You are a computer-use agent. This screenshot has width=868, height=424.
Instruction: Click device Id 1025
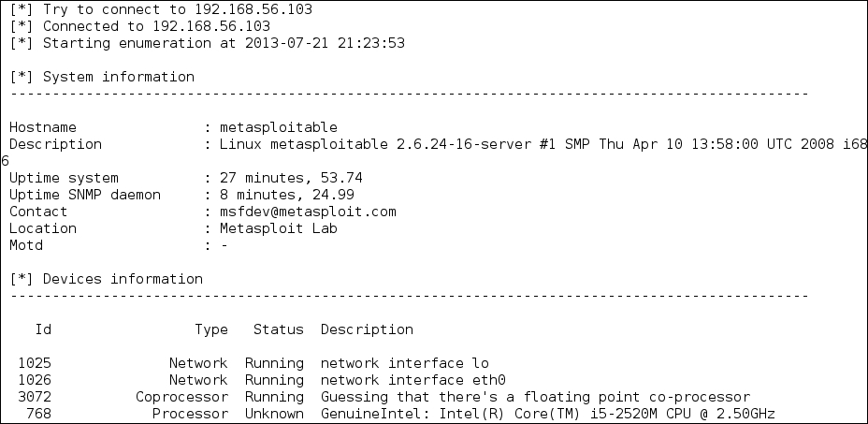tap(35, 363)
